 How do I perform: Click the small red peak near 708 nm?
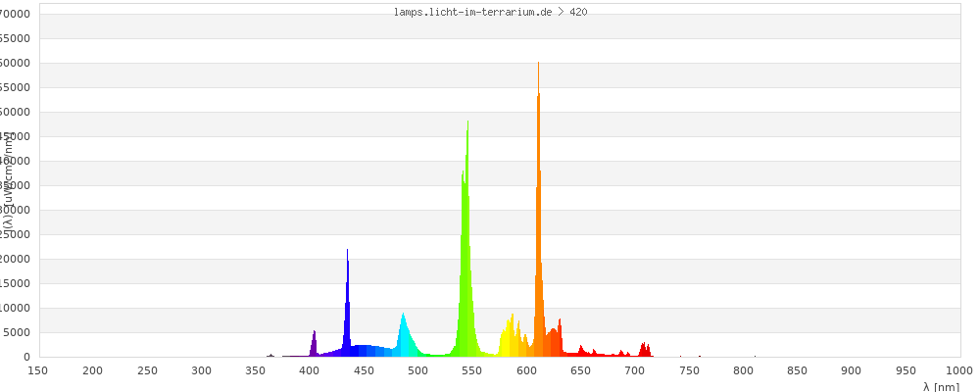pos(644,350)
